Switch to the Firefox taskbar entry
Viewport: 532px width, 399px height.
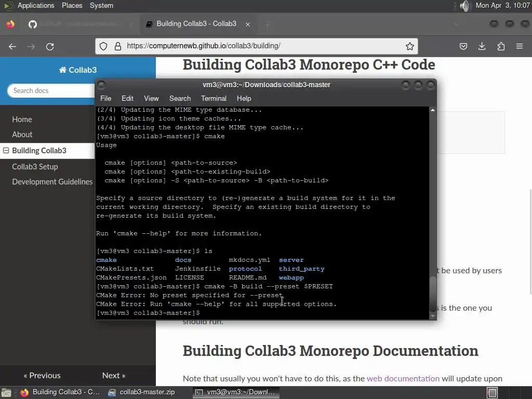60,392
